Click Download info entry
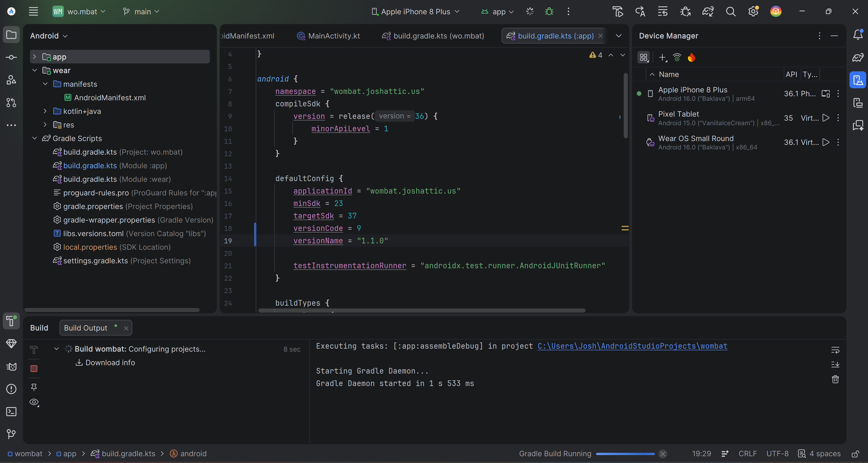868x463 pixels. point(105,362)
